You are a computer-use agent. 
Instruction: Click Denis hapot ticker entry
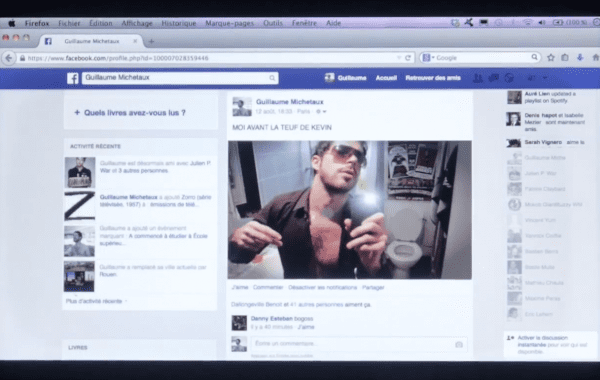546,122
